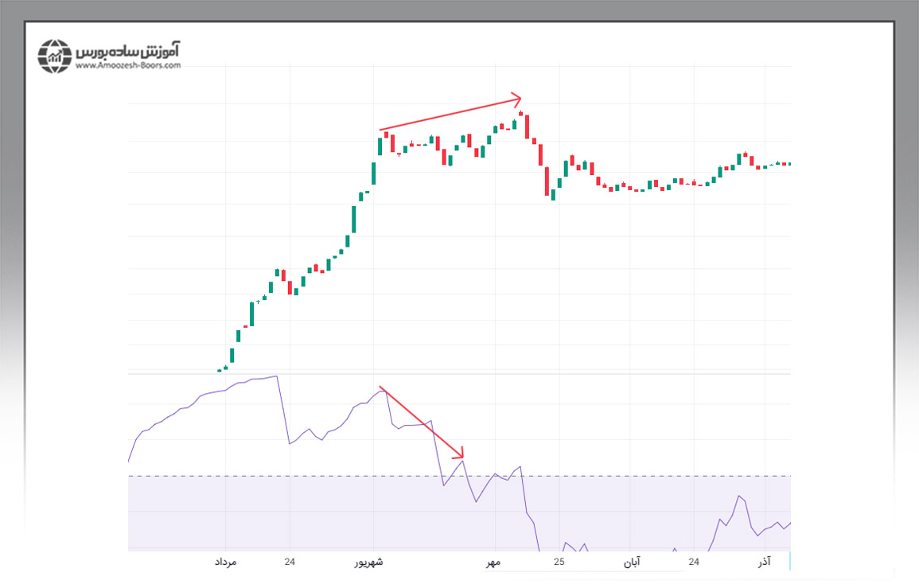Click the 25 date label on time axis
The height and width of the screenshot is (588, 919).
559,563
